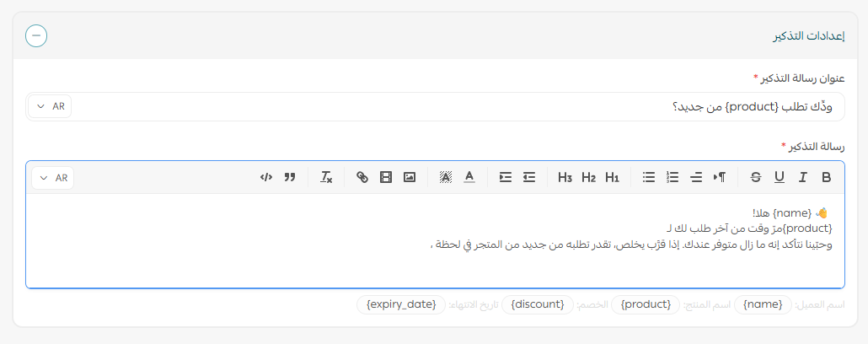Screen dimensions: 868x344
Task: Open the title field AR language dropdown
Action: click(x=51, y=106)
